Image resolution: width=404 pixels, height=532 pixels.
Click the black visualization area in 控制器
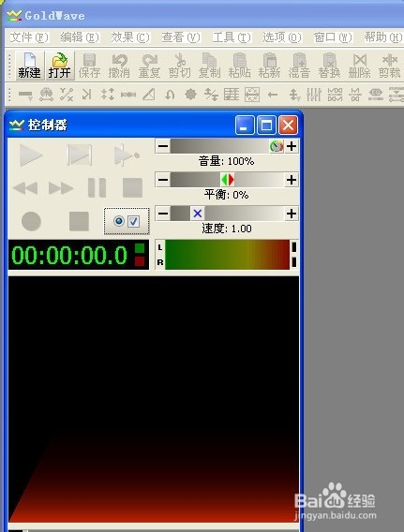154,400
